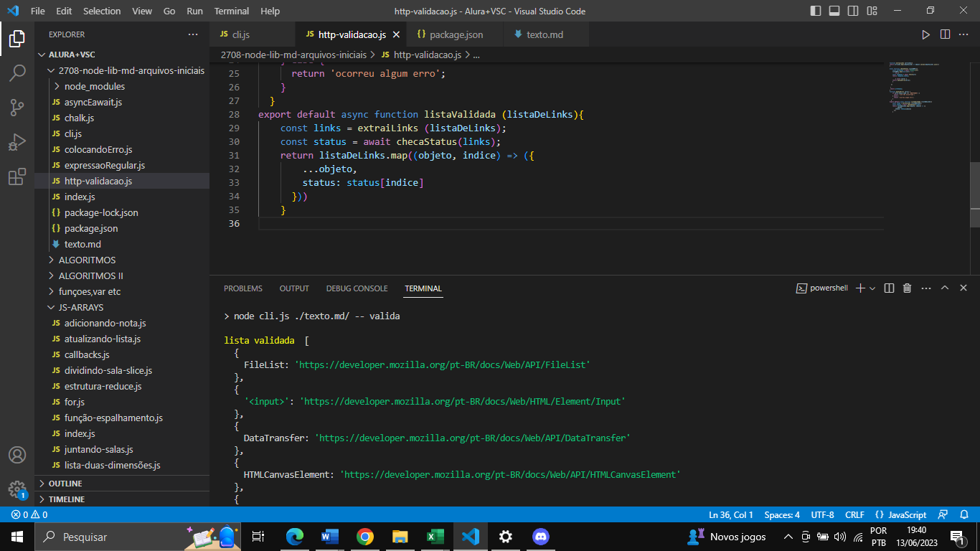Open the Explorer view in activity bar
Image resolution: width=980 pixels, height=551 pixels.
point(17,39)
